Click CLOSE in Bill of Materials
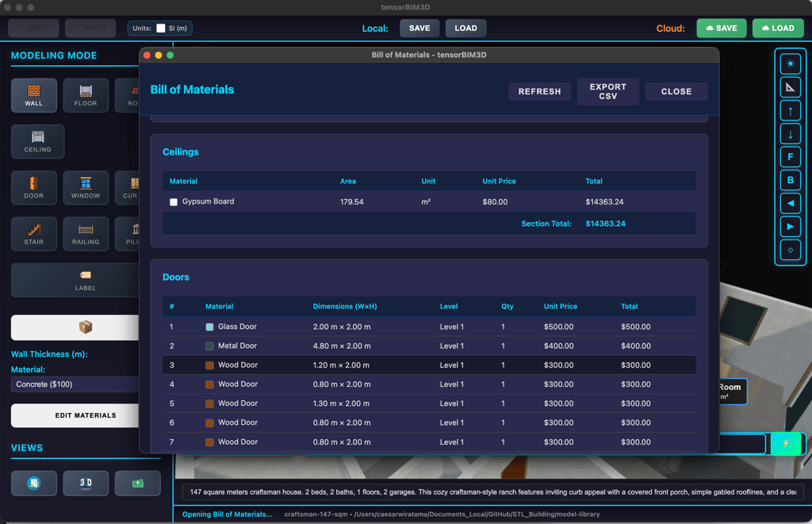 point(676,92)
